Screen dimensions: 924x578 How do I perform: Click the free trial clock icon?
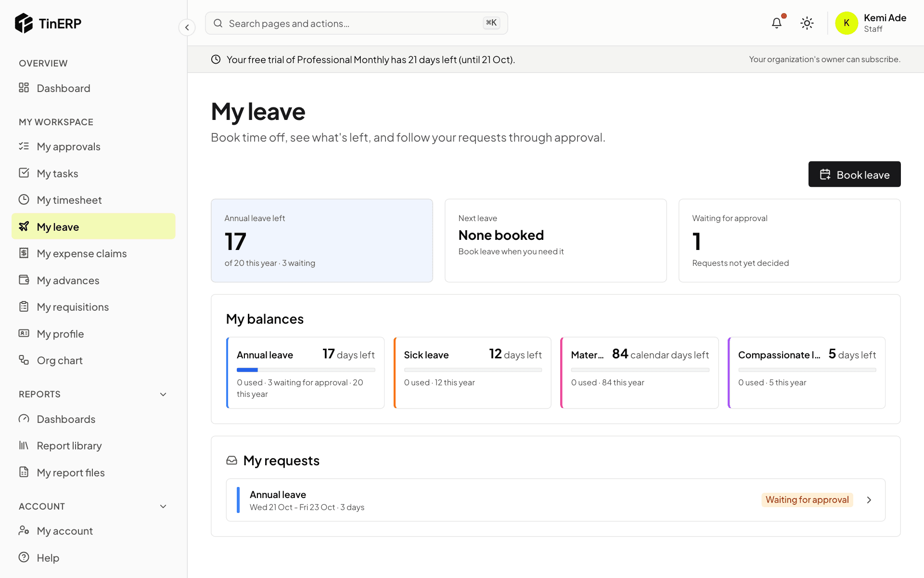coord(216,59)
